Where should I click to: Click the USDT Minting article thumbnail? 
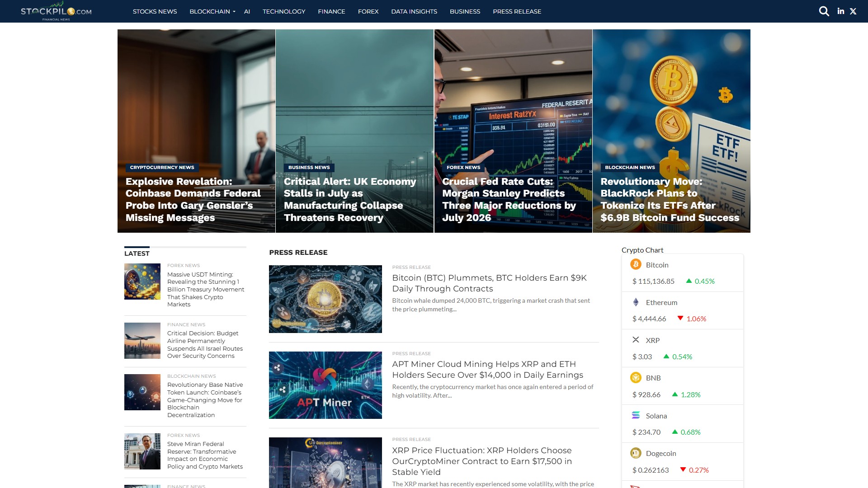pos(142,282)
